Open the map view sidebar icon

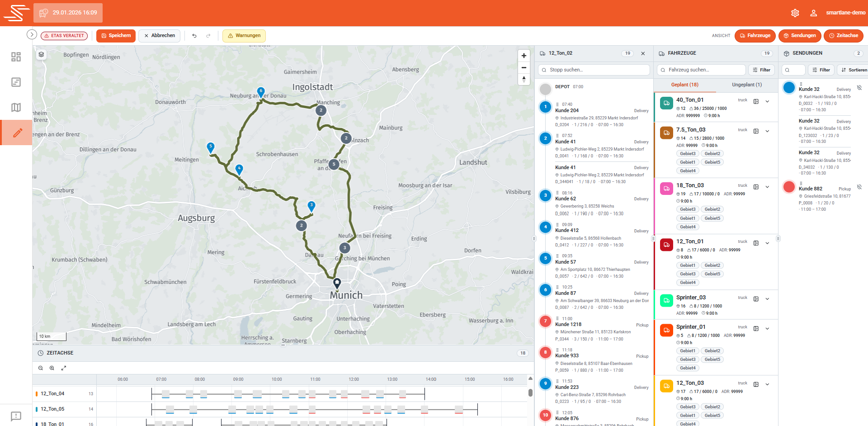[16, 107]
